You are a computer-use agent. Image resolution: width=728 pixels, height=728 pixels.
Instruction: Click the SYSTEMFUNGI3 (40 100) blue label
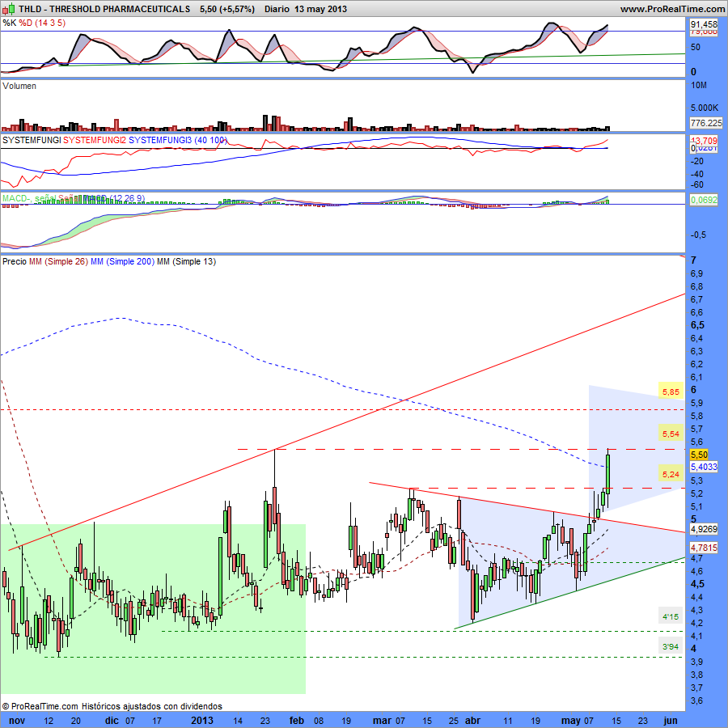click(x=178, y=140)
